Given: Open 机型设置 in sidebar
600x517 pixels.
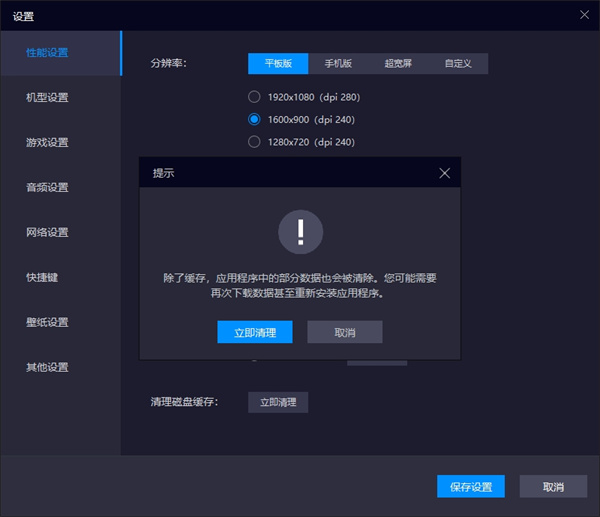Looking at the screenshot, I should 47,97.
